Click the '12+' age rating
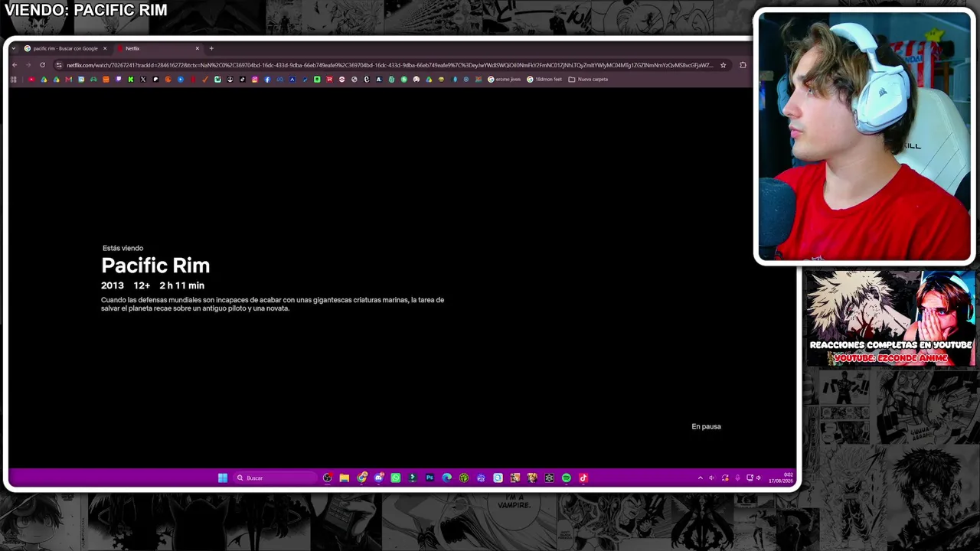The height and width of the screenshot is (551, 980). 142,285
